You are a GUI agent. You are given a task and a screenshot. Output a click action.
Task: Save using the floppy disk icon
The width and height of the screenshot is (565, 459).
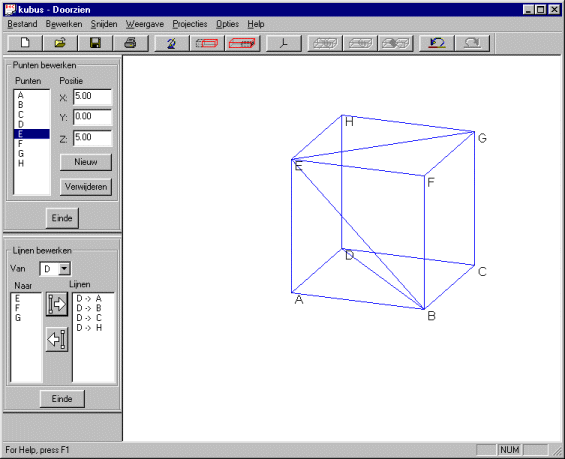95,43
